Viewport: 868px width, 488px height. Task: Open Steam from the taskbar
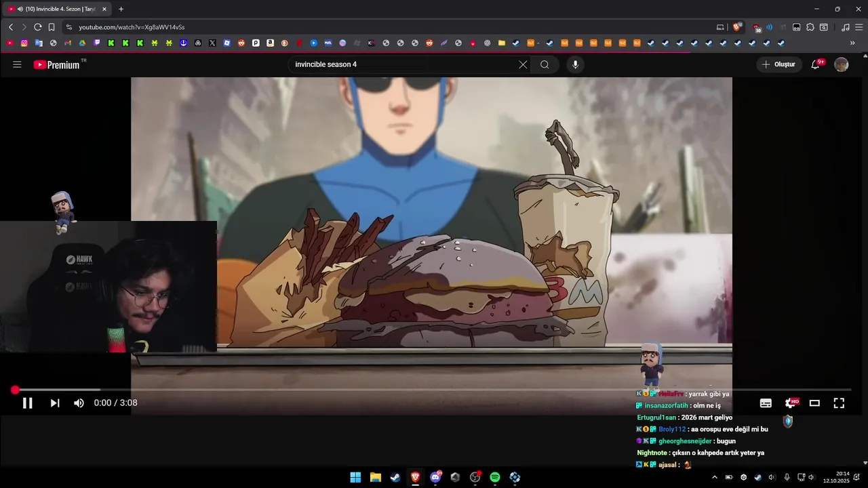click(395, 477)
